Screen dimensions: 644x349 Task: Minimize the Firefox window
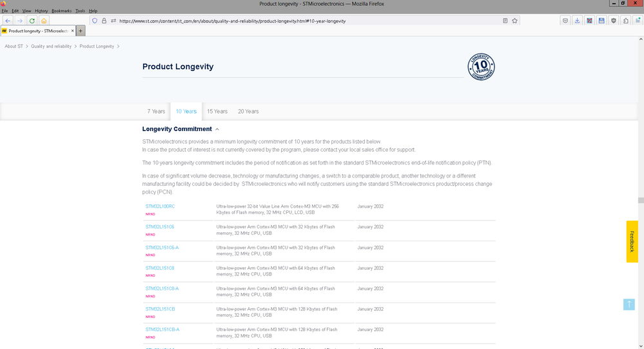coord(614,3)
